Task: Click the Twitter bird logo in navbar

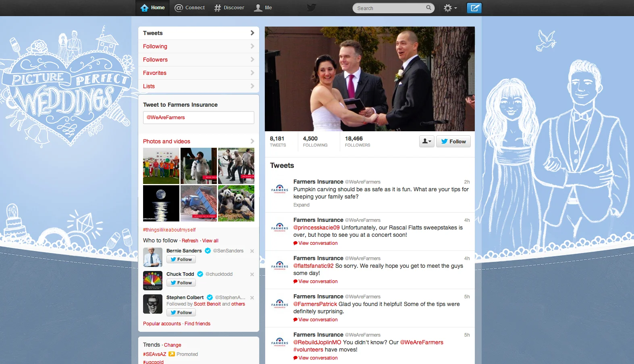Action: click(311, 8)
